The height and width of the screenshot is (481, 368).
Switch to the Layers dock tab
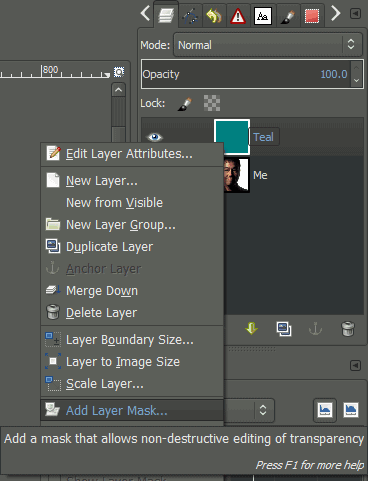(166, 16)
